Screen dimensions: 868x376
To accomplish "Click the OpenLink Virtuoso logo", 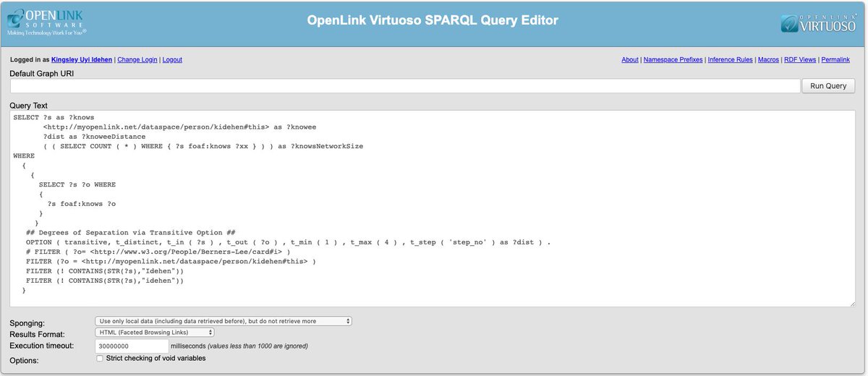I will coord(819,23).
